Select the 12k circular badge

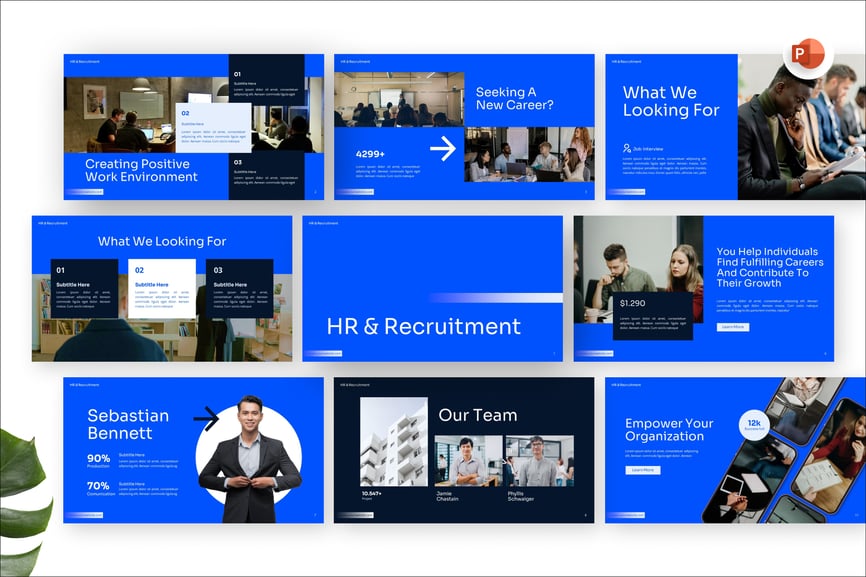(x=753, y=424)
